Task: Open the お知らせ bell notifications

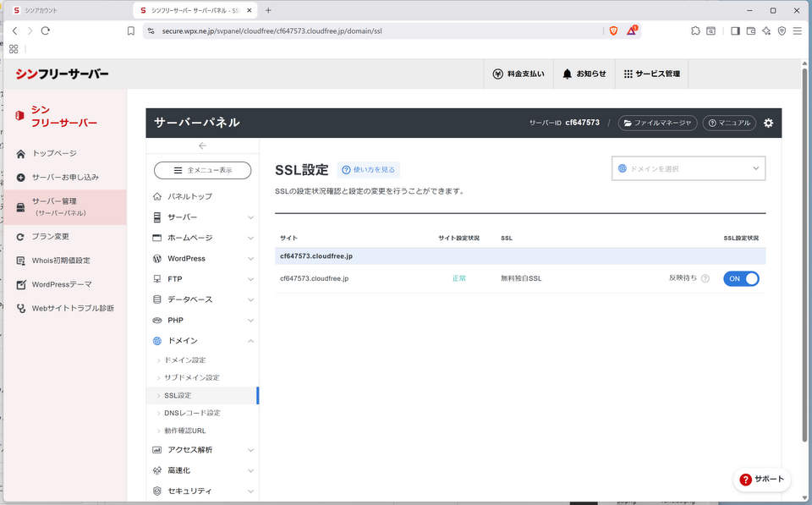Action: coord(584,74)
